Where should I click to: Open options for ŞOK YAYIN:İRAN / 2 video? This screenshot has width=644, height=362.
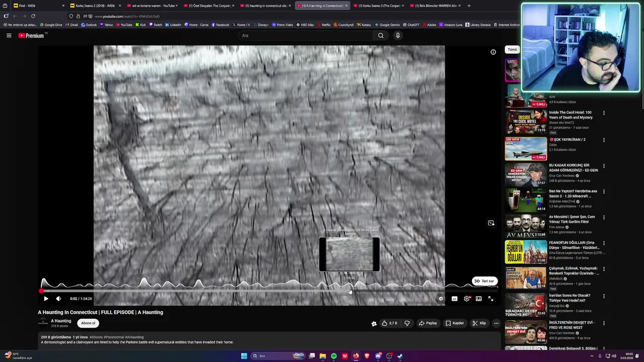coord(604,140)
